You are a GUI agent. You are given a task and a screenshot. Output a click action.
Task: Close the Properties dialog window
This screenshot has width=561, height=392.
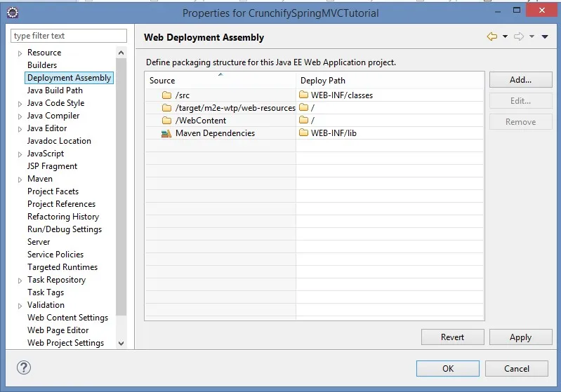pyautogui.click(x=541, y=10)
